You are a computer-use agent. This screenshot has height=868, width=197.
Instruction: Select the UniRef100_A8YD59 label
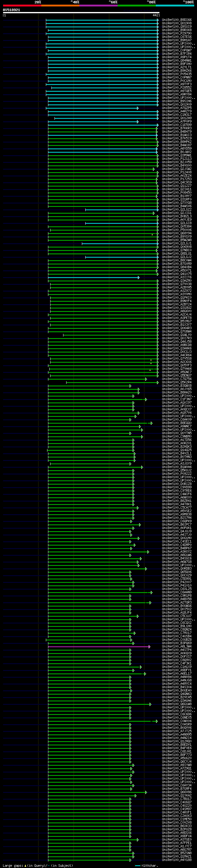click(x=177, y=149)
